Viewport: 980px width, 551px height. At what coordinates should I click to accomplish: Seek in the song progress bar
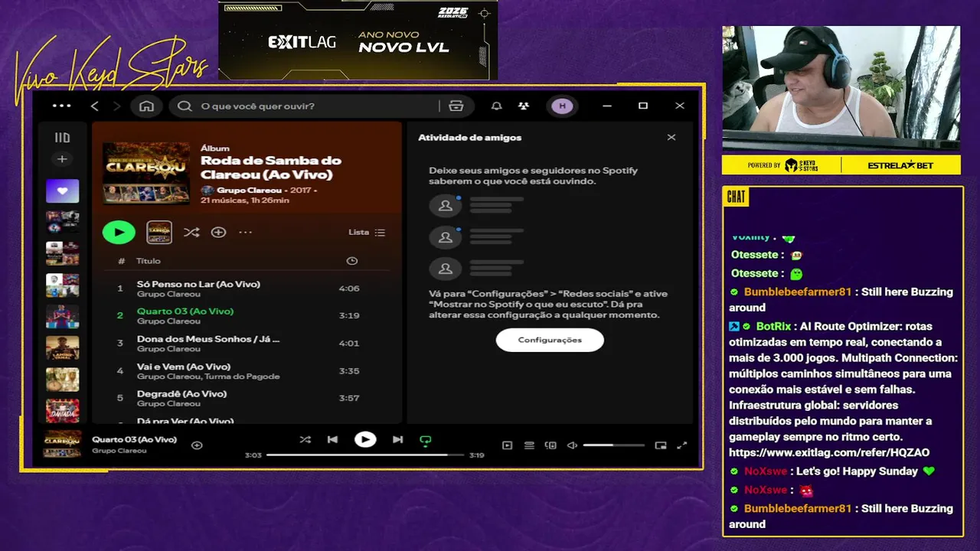tap(365, 455)
